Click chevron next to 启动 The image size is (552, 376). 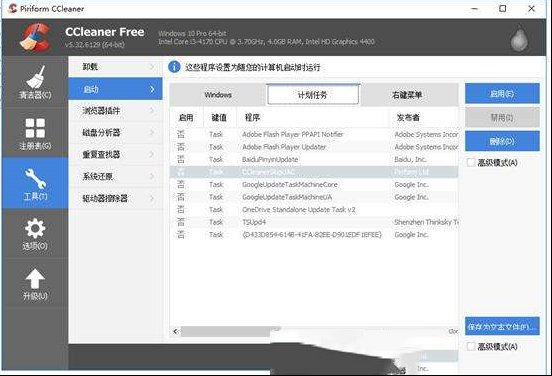[x=152, y=89]
